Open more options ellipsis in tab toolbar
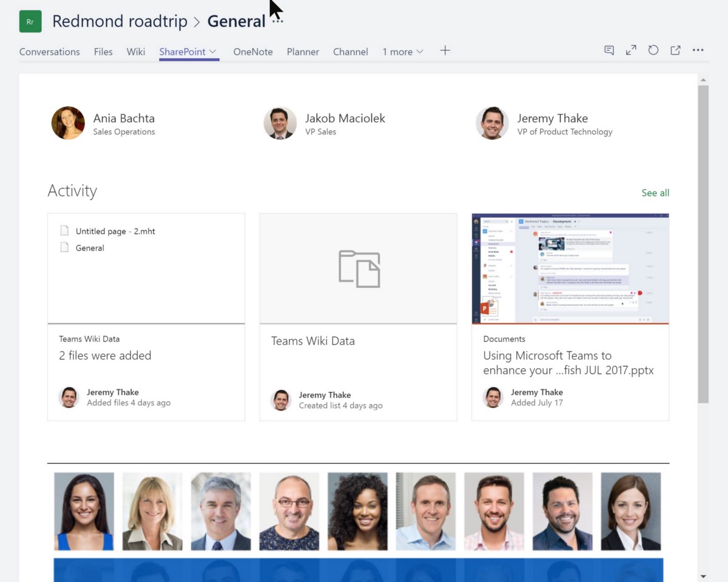Screen dimensions: 728x582 click(698, 50)
